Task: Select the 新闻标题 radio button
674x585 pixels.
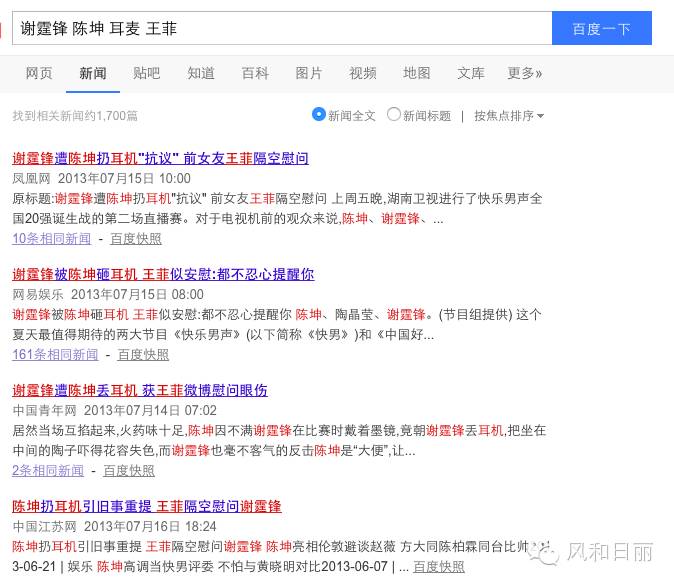Action: pyautogui.click(x=394, y=114)
